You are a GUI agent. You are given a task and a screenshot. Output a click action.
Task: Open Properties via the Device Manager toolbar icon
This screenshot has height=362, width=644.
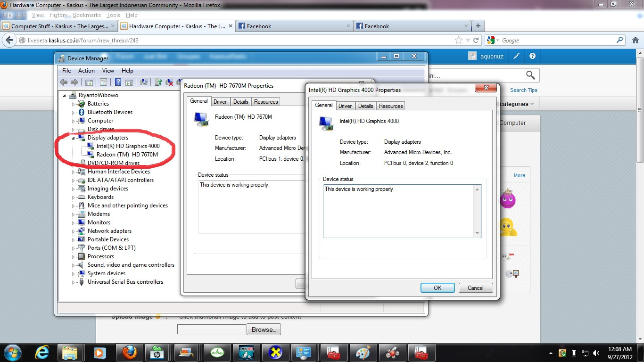(x=103, y=82)
